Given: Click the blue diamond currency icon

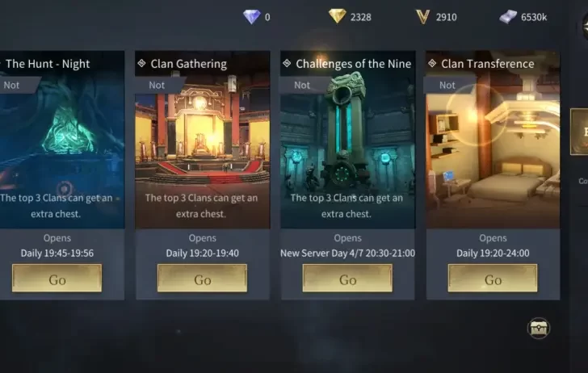Looking at the screenshot, I should tap(252, 17).
